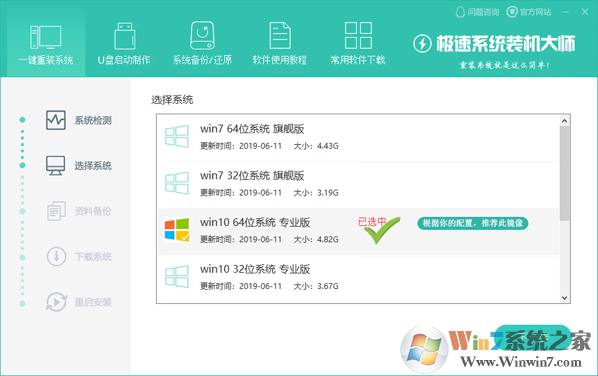
Task: Click the win10 64位系统 专业版 title
Action: pos(255,222)
